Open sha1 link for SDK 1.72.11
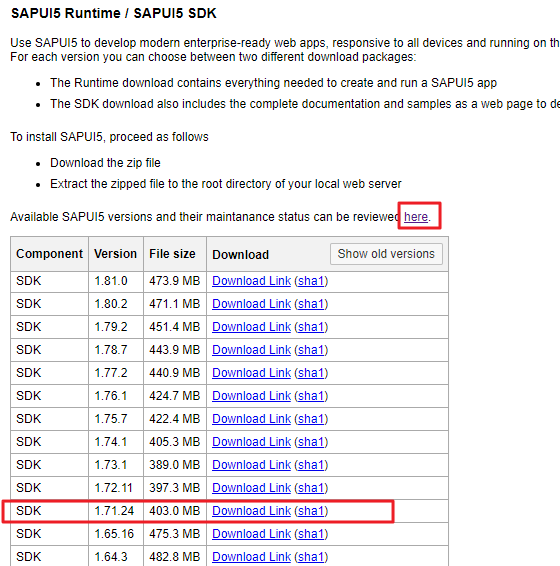The image size is (560, 566). (x=311, y=488)
